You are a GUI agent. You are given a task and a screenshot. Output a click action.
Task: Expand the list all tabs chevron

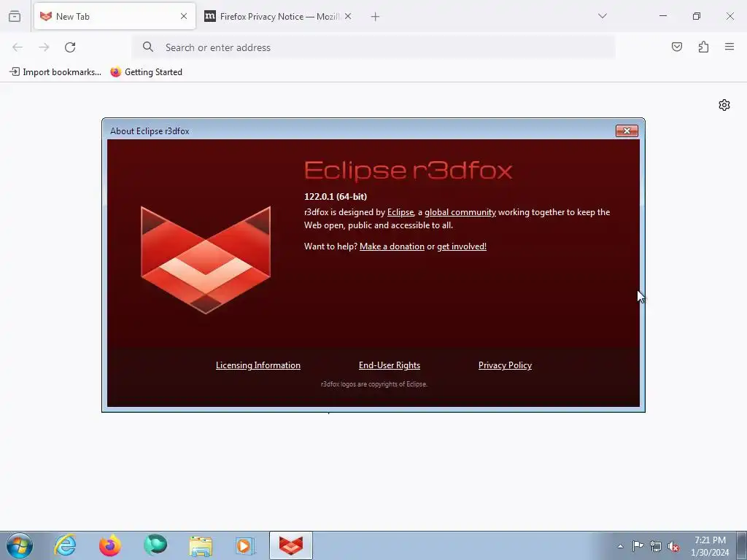pos(602,16)
